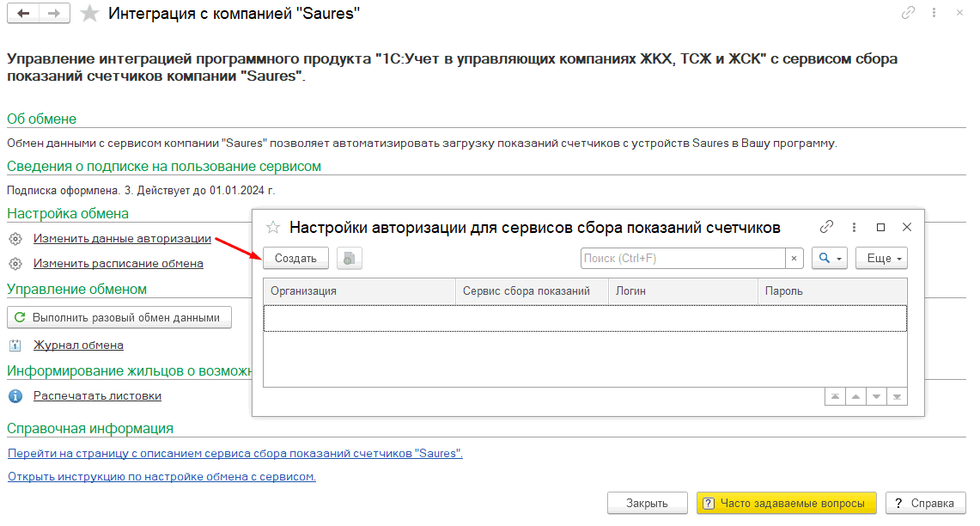Open exchange setup instructions link
This screenshot has width=980, height=526.
161,476
